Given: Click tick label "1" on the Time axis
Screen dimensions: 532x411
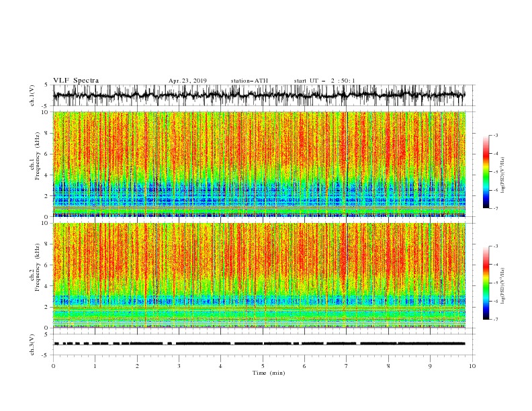Looking at the screenshot, I should point(95,366).
